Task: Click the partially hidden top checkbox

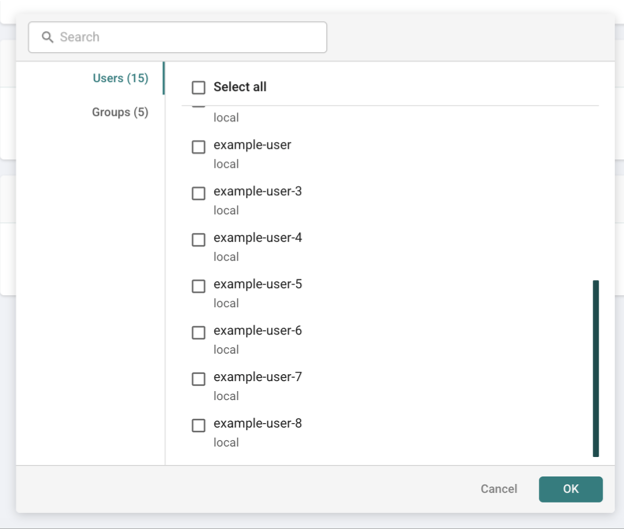Action: [199, 106]
